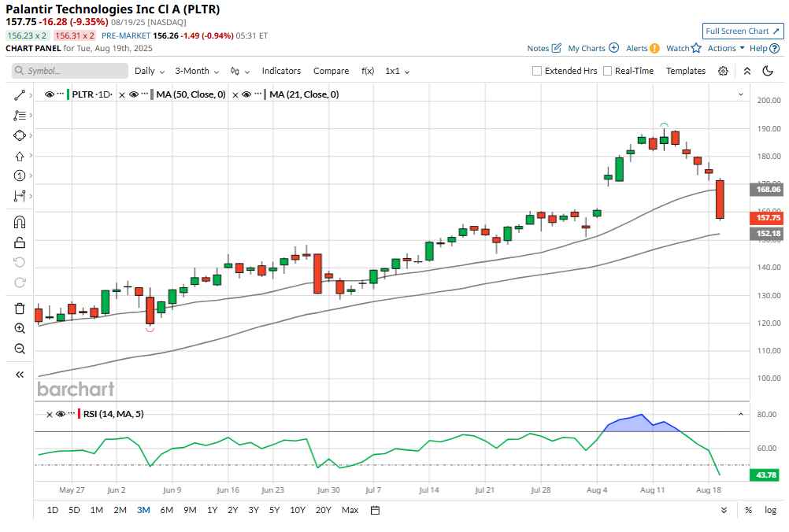Viewport: 789px width, 532px height.
Task: Click the RSI red color swatch
Action: pos(79,414)
